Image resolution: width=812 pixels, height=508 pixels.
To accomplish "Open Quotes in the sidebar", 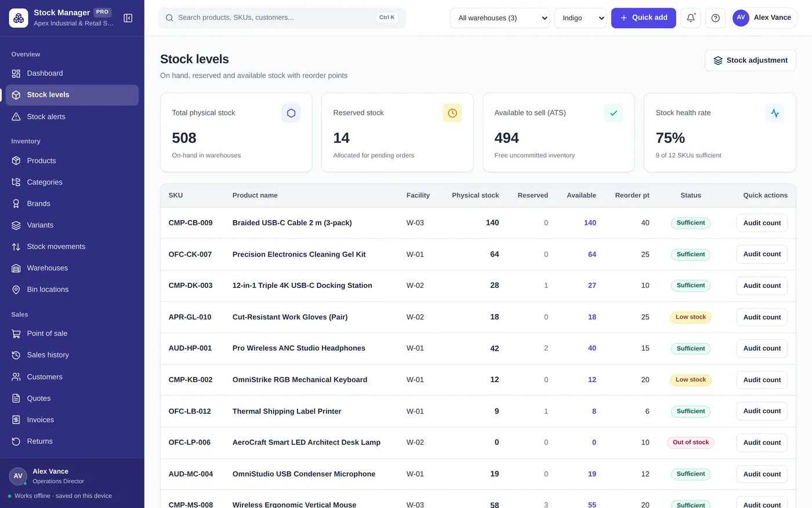I will point(72,398).
